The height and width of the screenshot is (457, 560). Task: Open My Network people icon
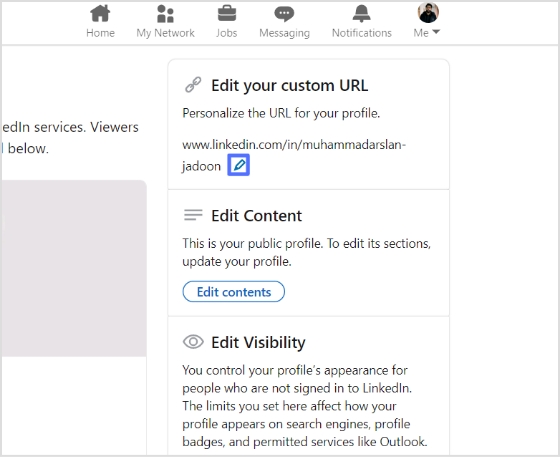165,14
